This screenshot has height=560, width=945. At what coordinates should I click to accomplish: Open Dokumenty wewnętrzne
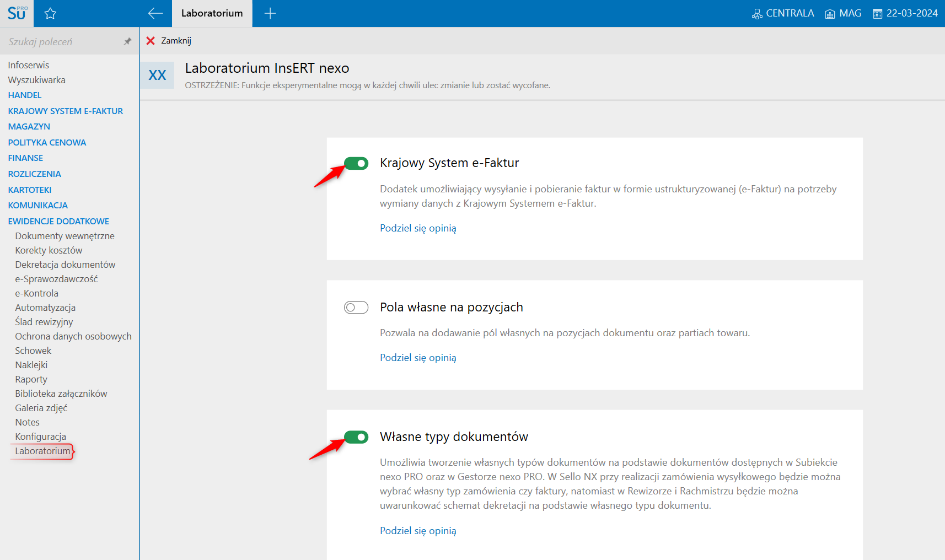pos(65,236)
